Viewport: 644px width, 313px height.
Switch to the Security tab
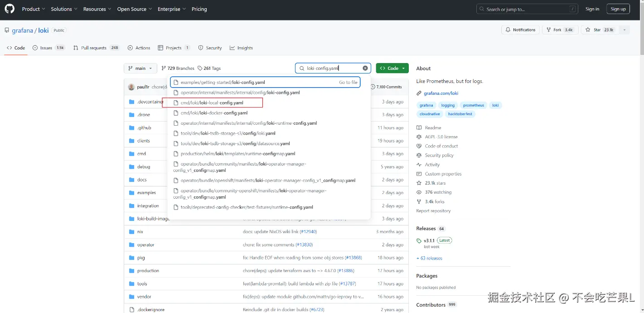coord(209,48)
